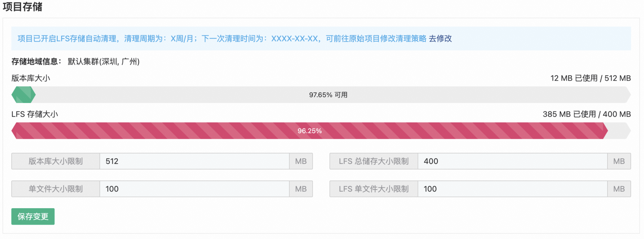644x239 pixels.
Task: Click the 96.25% progress label
Action: (x=309, y=131)
